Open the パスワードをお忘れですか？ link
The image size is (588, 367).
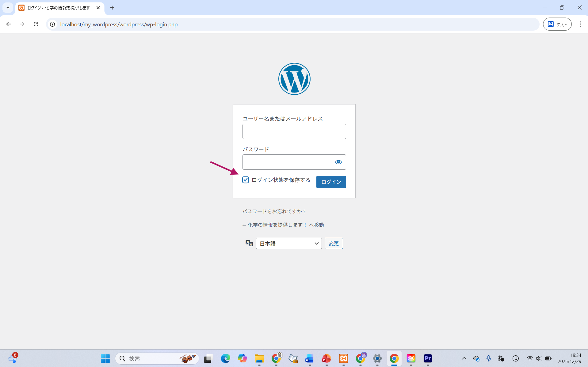274,211
